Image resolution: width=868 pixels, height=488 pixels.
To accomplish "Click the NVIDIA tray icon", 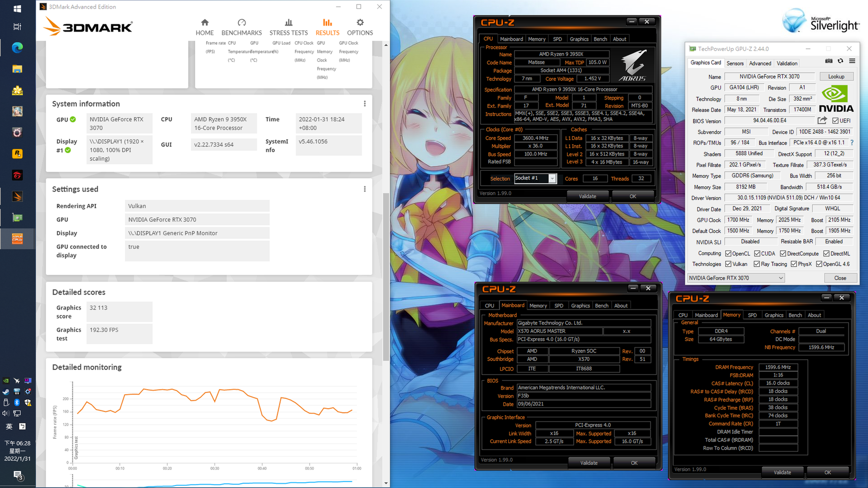I will pos(6,380).
